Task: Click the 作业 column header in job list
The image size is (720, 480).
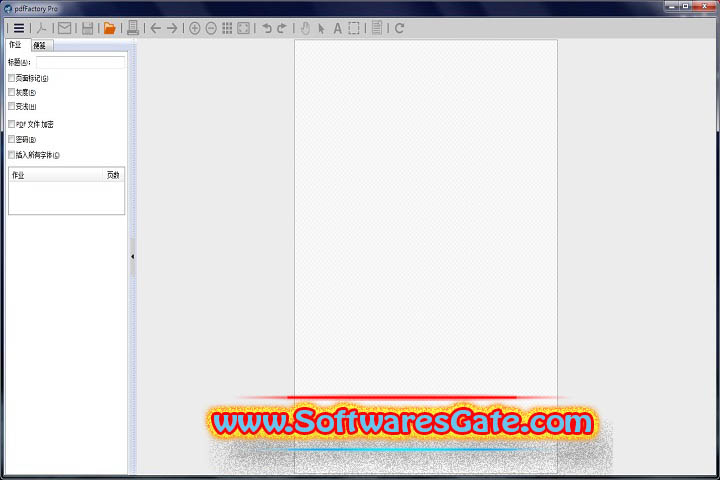Action: pos(55,175)
